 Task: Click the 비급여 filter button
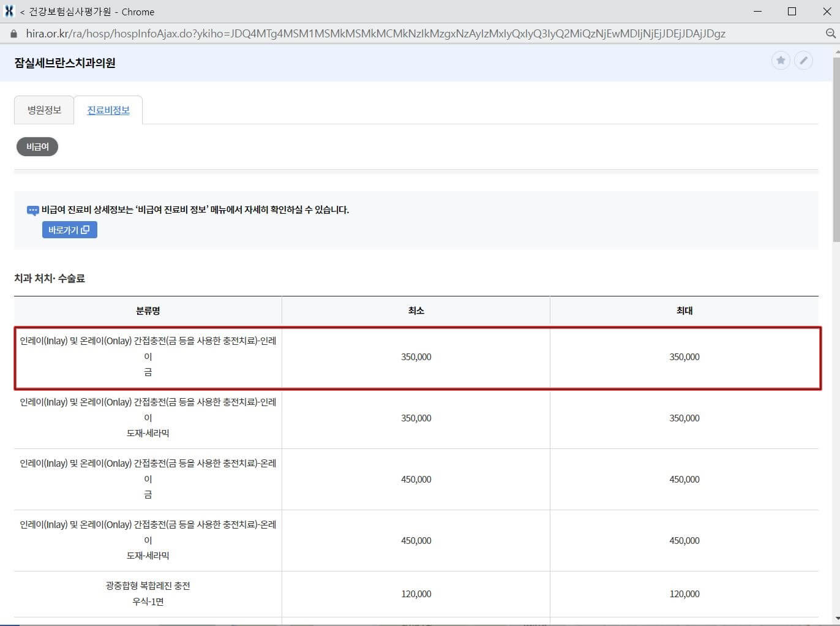point(37,146)
